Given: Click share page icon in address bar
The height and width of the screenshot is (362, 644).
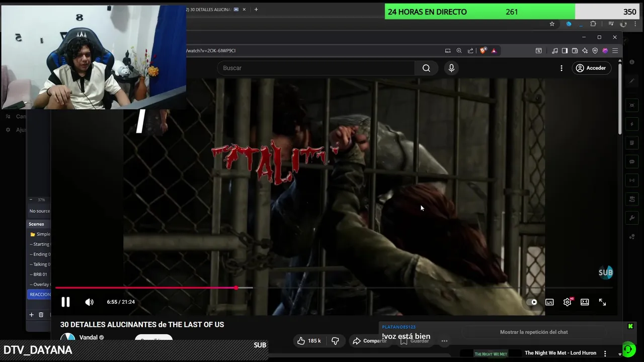Looking at the screenshot, I should click(470, 51).
